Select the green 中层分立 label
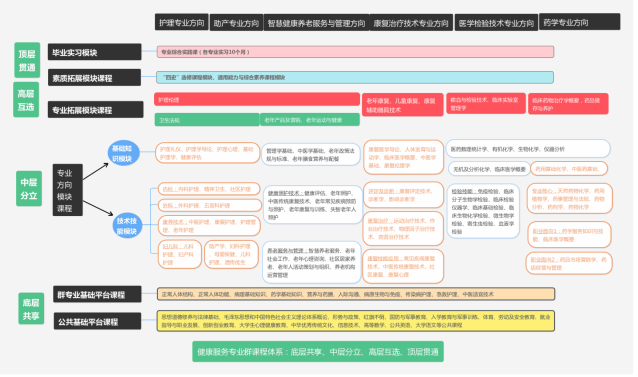 coord(29,188)
